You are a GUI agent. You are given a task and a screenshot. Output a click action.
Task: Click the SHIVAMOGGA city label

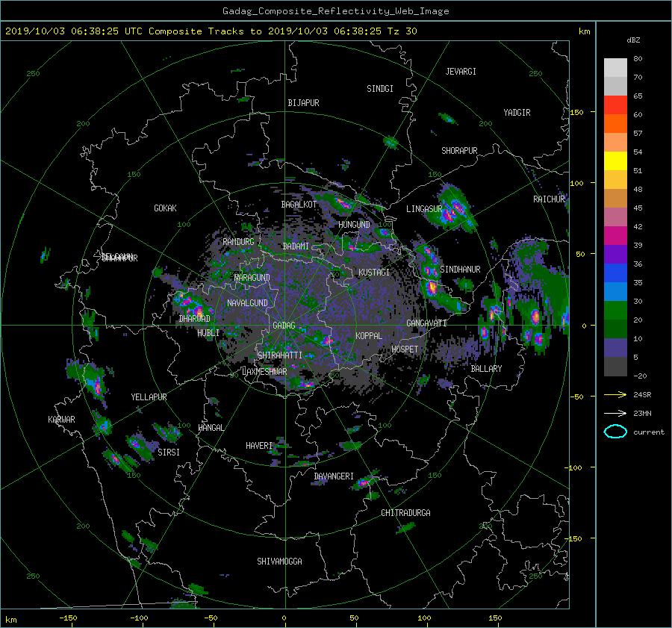click(x=279, y=561)
